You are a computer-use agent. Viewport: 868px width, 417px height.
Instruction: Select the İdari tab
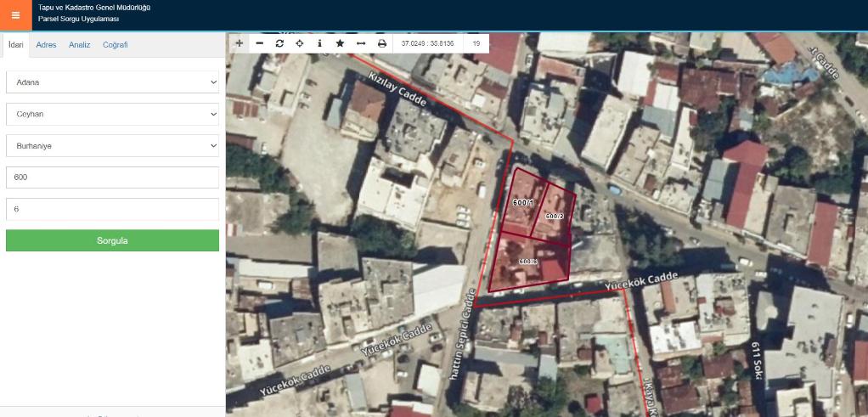[x=15, y=45]
